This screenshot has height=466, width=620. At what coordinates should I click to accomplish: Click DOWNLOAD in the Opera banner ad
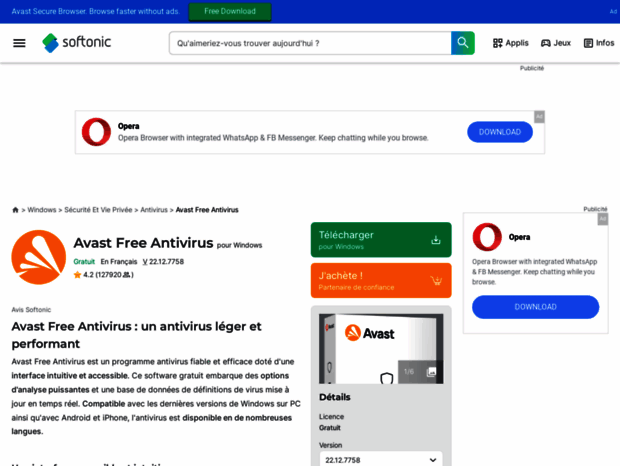pyautogui.click(x=500, y=132)
